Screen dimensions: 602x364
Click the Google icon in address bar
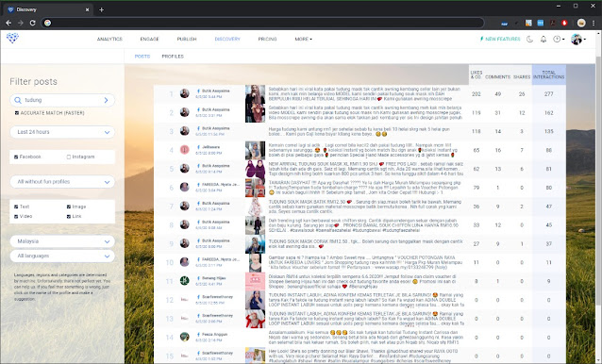pyautogui.click(x=47, y=23)
